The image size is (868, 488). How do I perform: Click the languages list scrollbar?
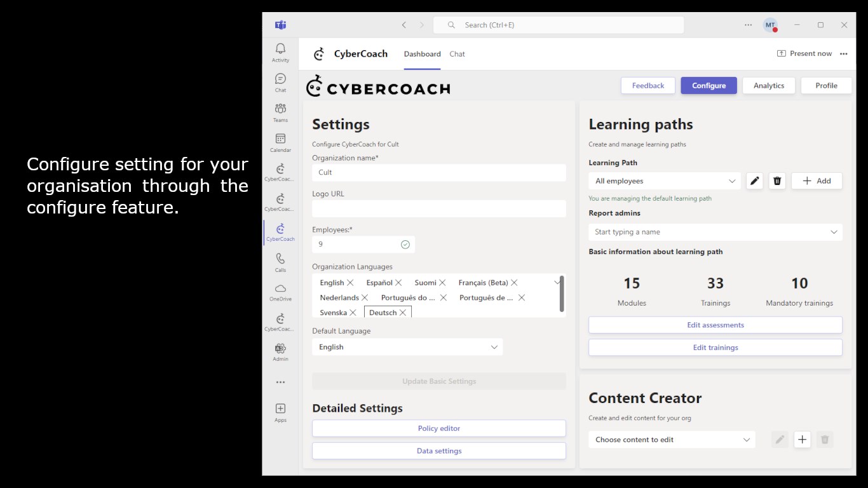[562, 294]
